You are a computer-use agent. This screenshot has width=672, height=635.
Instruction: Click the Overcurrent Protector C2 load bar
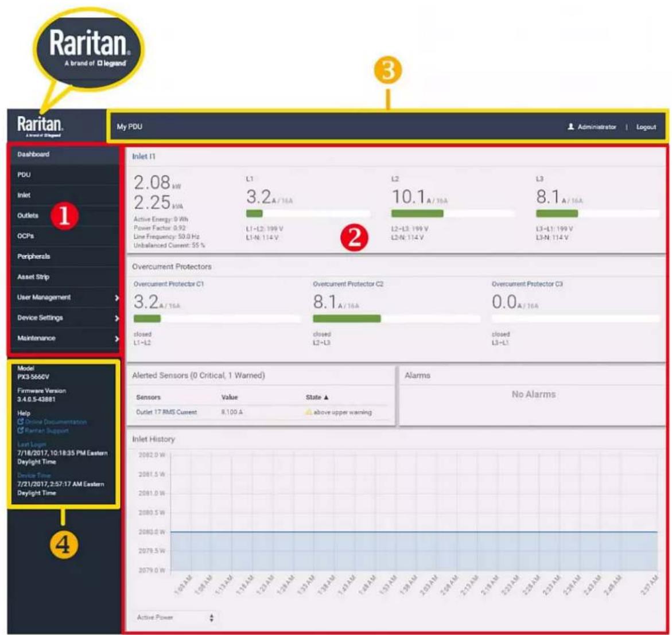tap(397, 318)
